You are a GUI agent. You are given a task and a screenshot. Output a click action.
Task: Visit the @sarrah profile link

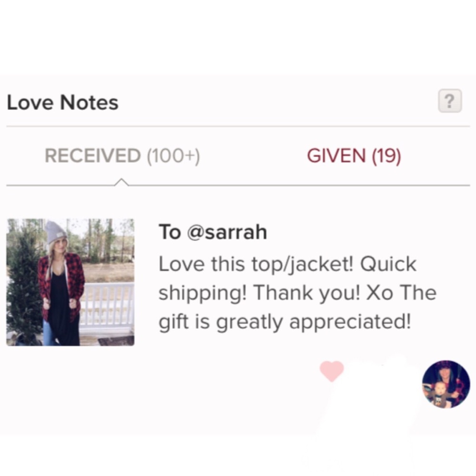coord(227,232)
